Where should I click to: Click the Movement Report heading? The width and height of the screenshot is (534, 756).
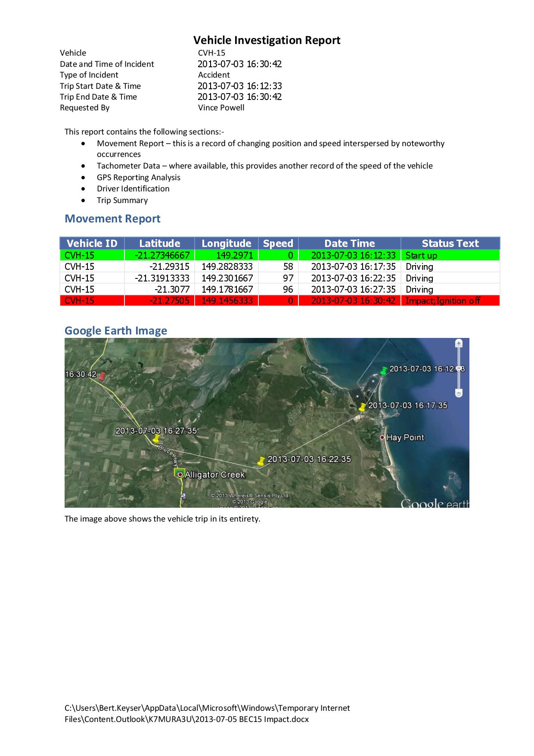click(112, 219)
